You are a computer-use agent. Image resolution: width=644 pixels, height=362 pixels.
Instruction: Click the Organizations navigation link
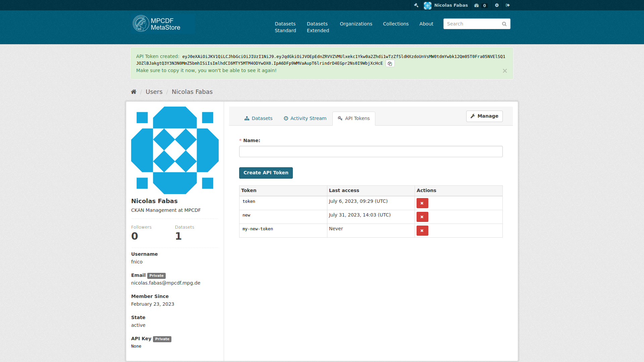356,24
